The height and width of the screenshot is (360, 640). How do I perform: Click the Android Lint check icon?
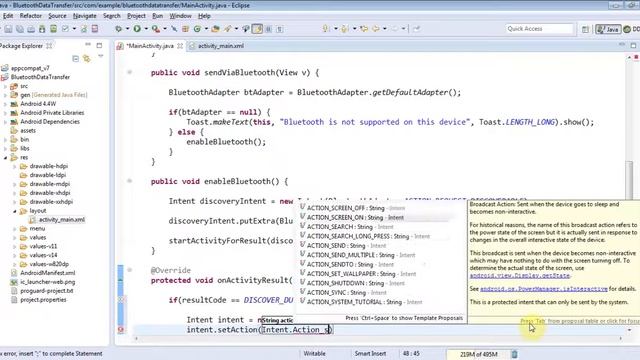click(65, 29)
